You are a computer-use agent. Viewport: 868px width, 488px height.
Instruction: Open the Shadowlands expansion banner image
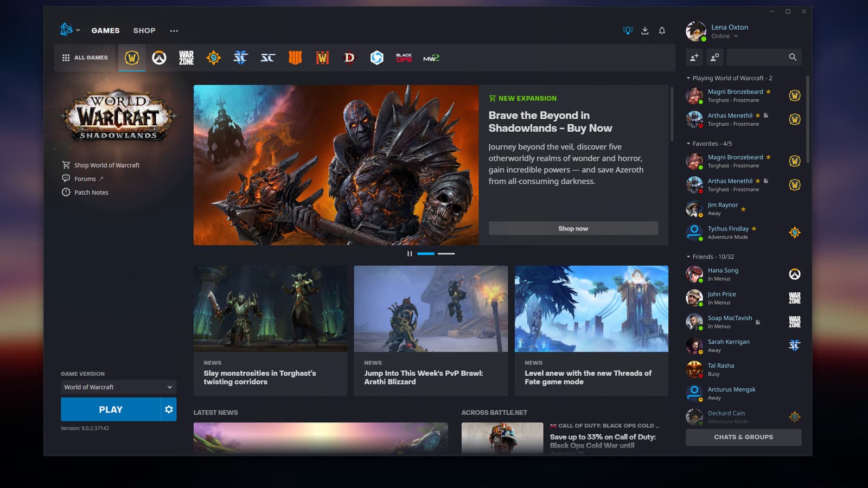tap(336, 165)
